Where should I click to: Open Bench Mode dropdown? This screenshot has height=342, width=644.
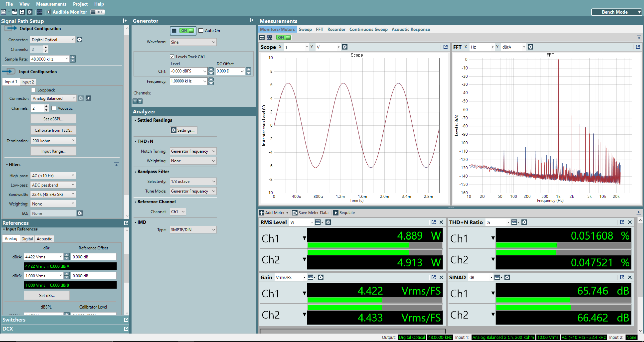(617, 12)
